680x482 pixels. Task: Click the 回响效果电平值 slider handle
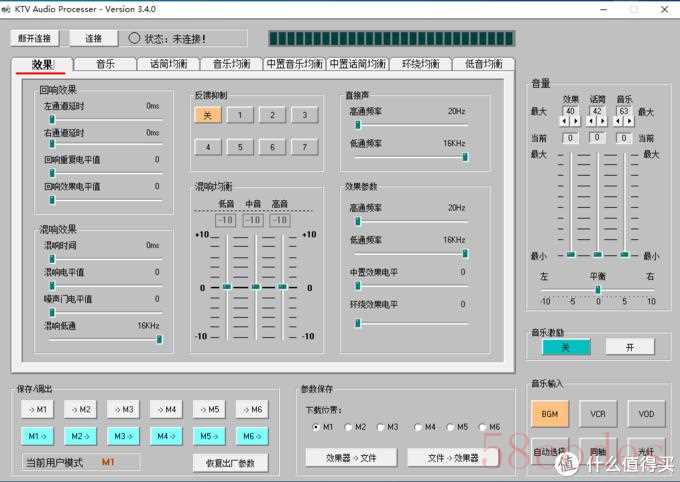point(52,200)
